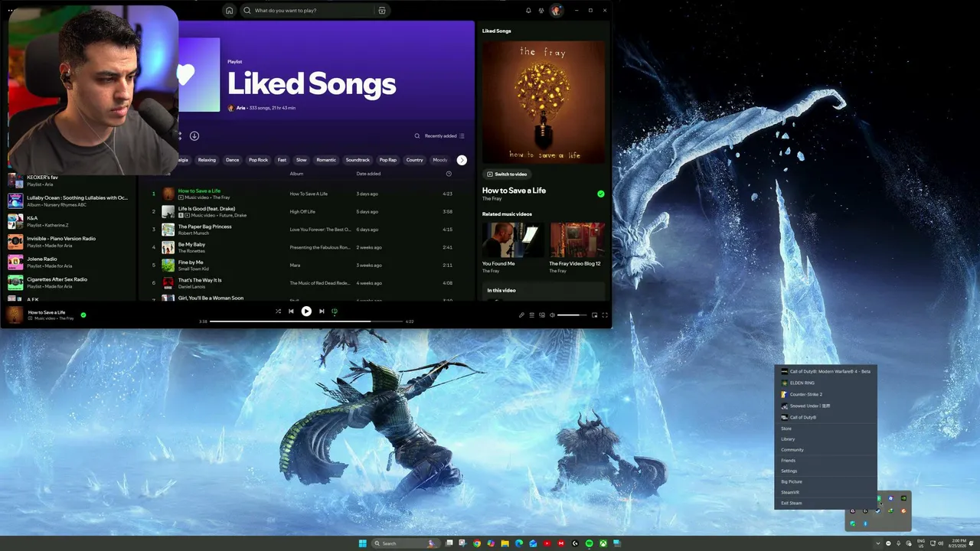Image resolution: width=980 pixels, height=551 pixels.
Task: Open Store in Steam tray menu
Action: 825,429
